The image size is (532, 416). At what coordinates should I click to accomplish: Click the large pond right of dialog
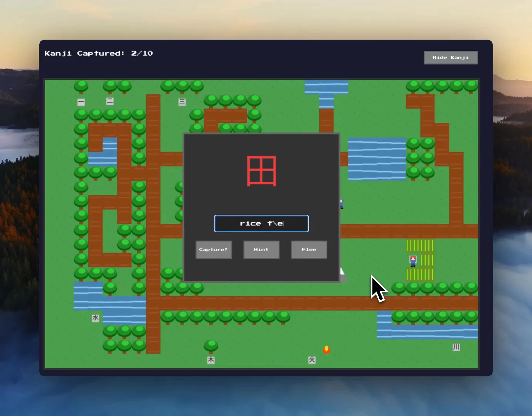tap(377, 159)
